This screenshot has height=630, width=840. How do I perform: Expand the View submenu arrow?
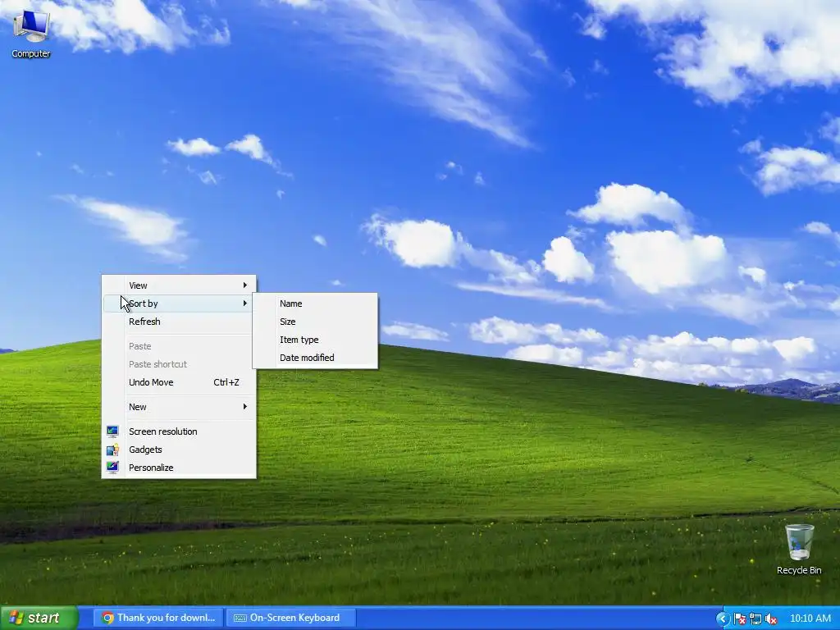click(244, 285)
